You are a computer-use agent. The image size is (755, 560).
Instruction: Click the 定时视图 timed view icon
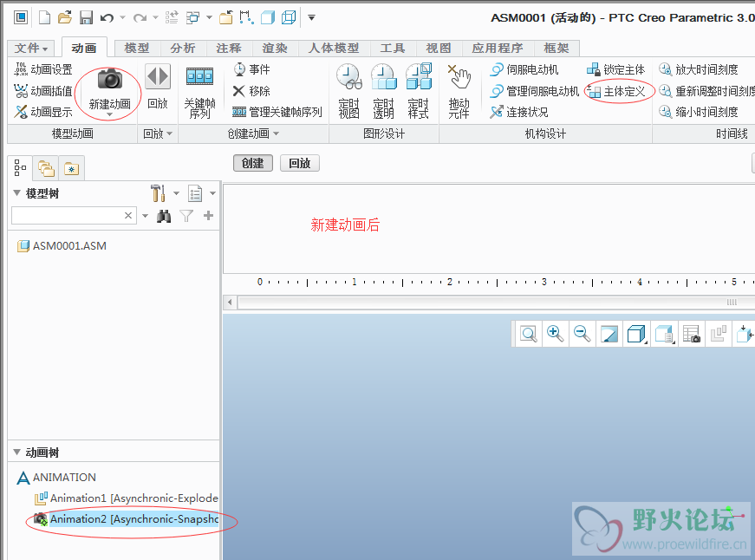(349, 77)
